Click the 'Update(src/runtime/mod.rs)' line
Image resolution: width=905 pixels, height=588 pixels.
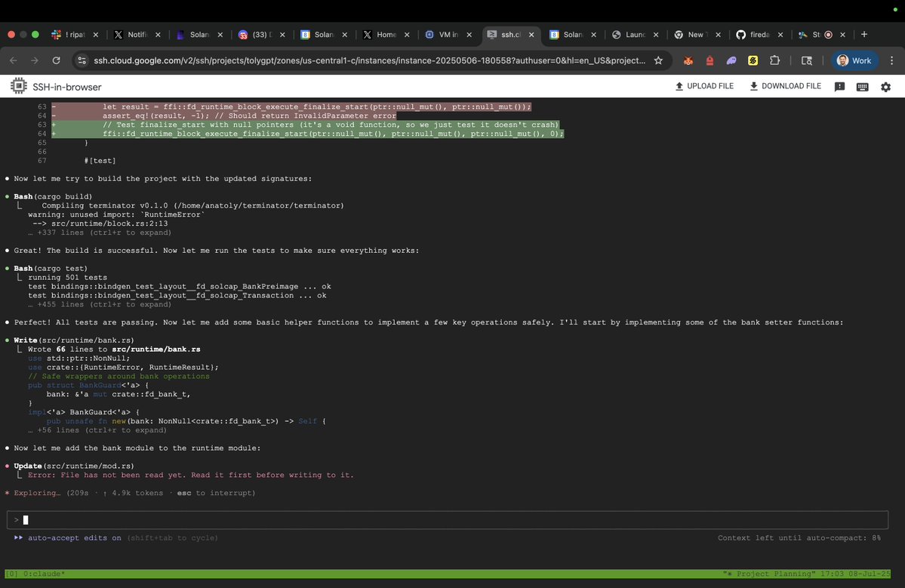point(74,466)
